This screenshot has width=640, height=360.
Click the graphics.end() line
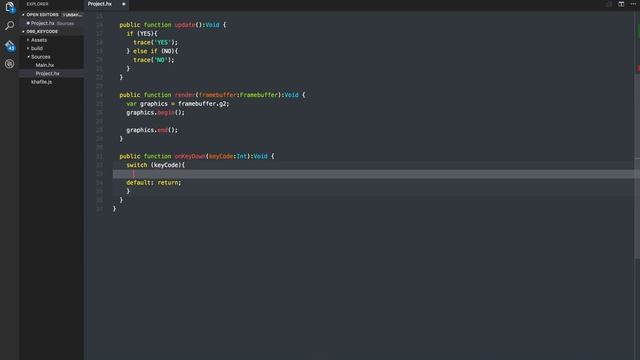[x=152, y=130]
